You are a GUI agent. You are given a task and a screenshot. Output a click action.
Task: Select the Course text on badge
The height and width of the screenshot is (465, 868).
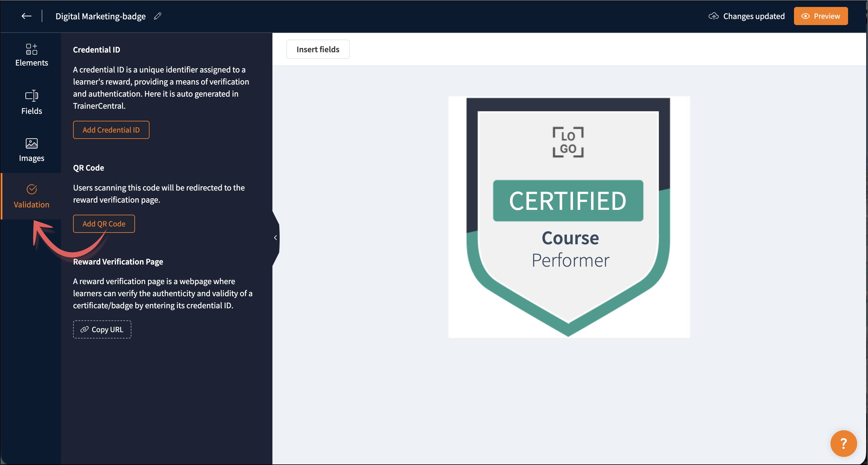point(570,238)
